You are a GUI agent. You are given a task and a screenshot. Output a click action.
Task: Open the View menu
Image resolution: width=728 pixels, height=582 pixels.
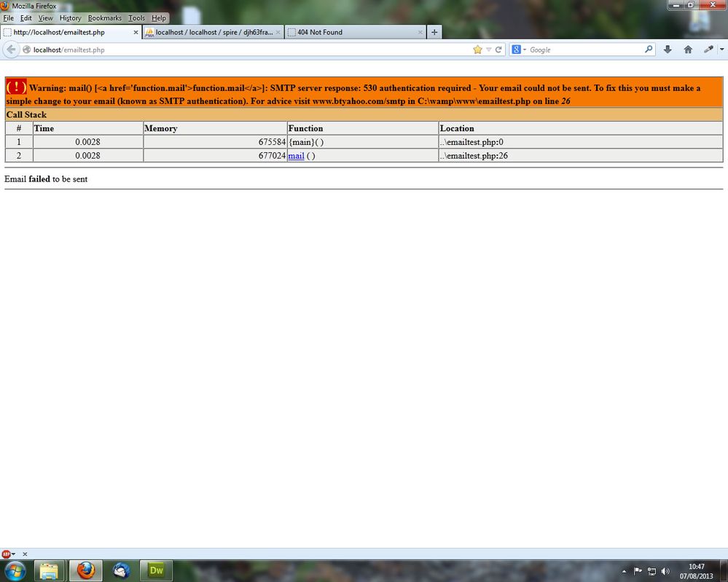[x=45, y=18]
